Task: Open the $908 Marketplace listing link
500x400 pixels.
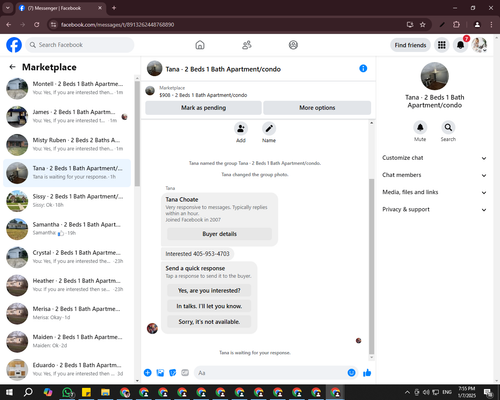Action: click(x=203, y=95)
